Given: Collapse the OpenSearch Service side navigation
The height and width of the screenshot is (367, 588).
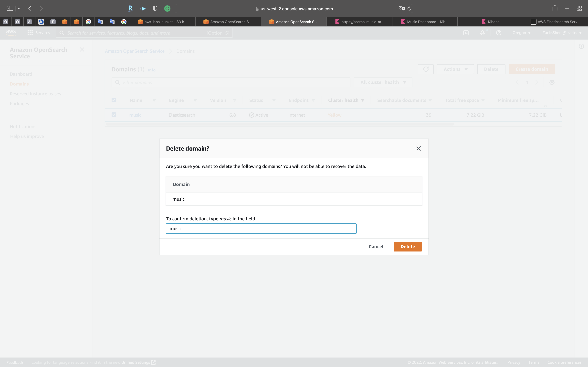Looking at the screenshot, I should (x=82, y=50).
